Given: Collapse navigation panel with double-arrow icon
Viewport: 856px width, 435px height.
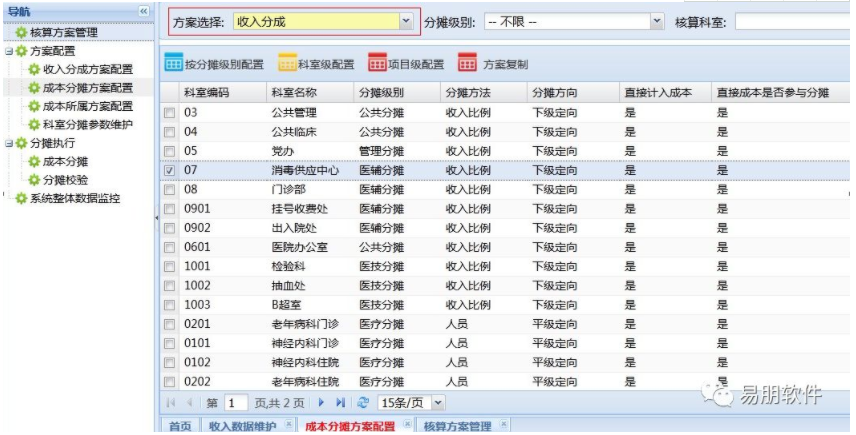Looking at the screenshot, I should [144, 11].
